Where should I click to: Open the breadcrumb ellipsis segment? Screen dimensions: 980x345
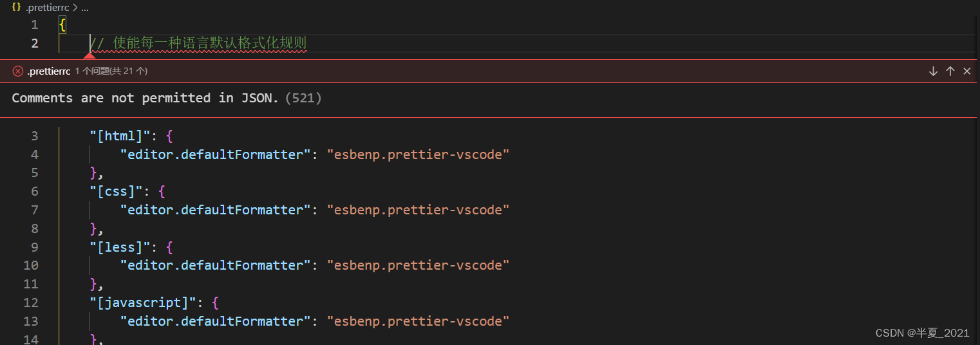coord(84,8)
